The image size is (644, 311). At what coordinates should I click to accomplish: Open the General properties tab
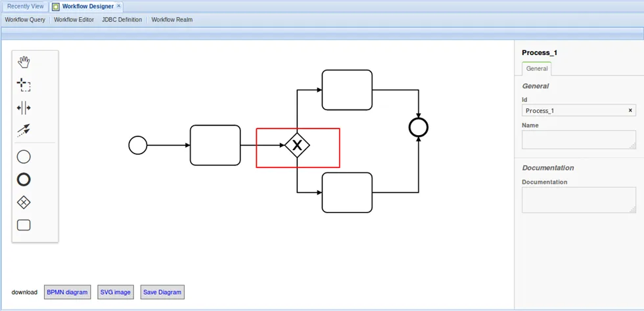click(x=537, y=68)
